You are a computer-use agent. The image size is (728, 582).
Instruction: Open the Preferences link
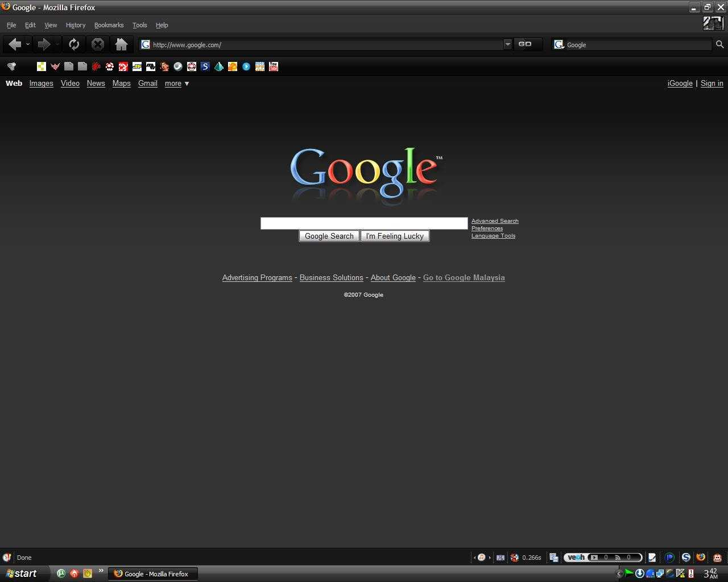pyautogui.click(x=487, y=228)
